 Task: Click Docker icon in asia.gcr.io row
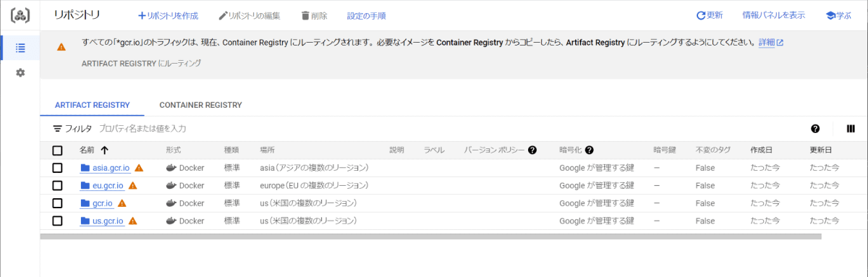coord(171,168)
